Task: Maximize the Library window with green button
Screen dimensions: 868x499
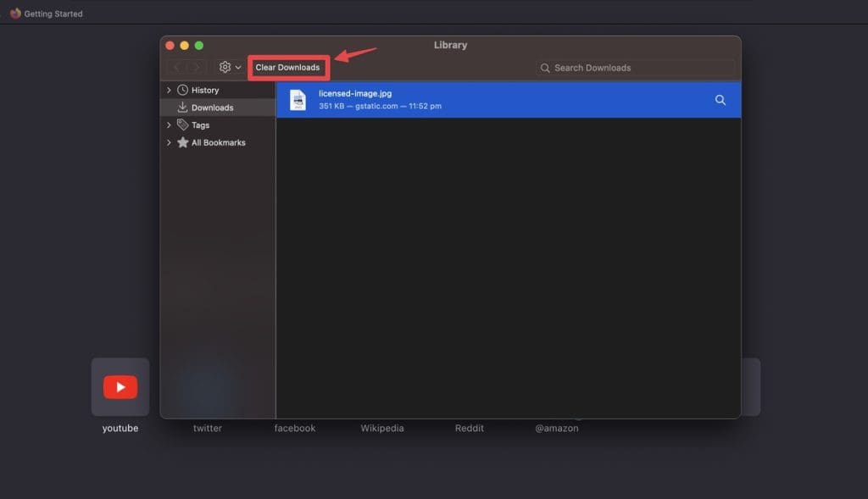Action: point(199,46)
